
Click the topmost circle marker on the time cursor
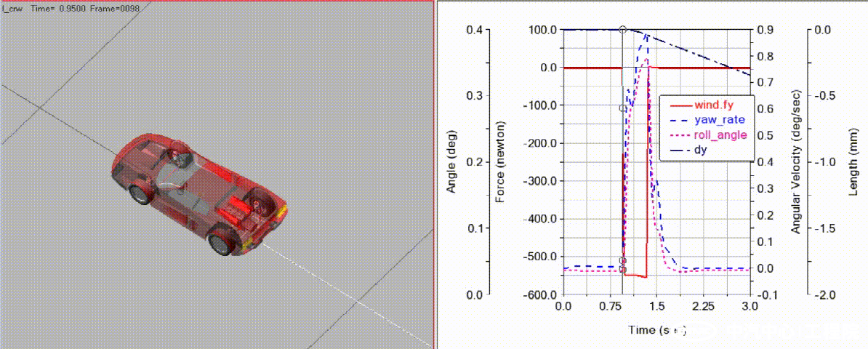622,30
